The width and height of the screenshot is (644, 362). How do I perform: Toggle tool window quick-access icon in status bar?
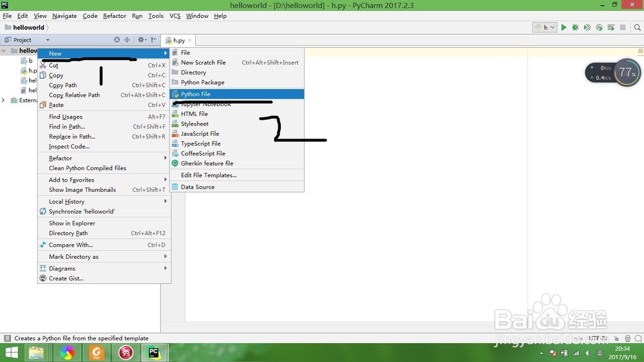7,338
